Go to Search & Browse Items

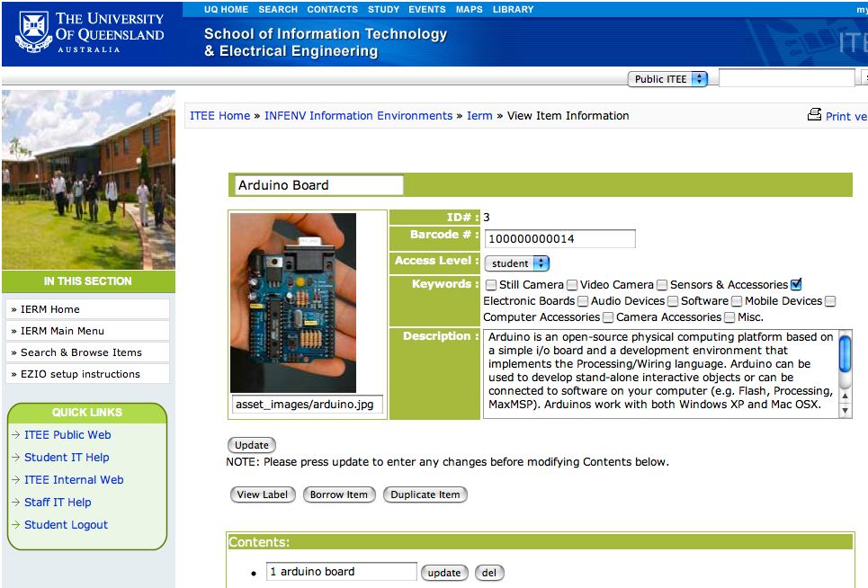coord(87,352)
